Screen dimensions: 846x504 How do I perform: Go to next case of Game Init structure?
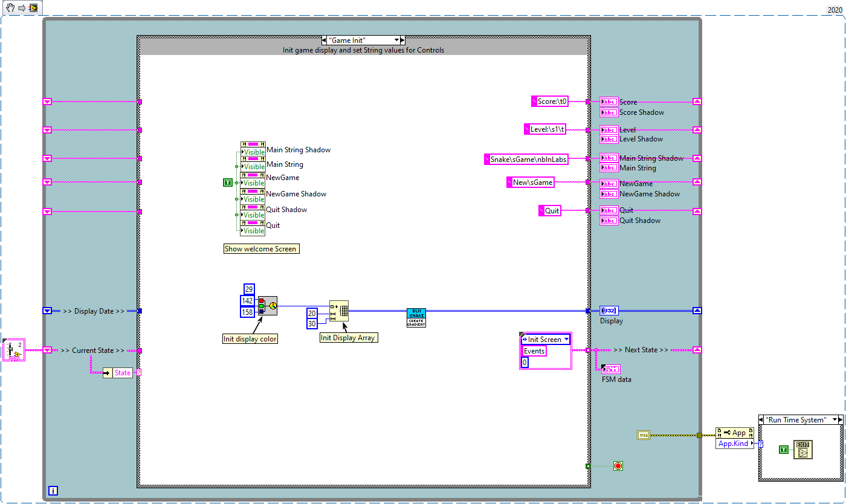[403, 40]
